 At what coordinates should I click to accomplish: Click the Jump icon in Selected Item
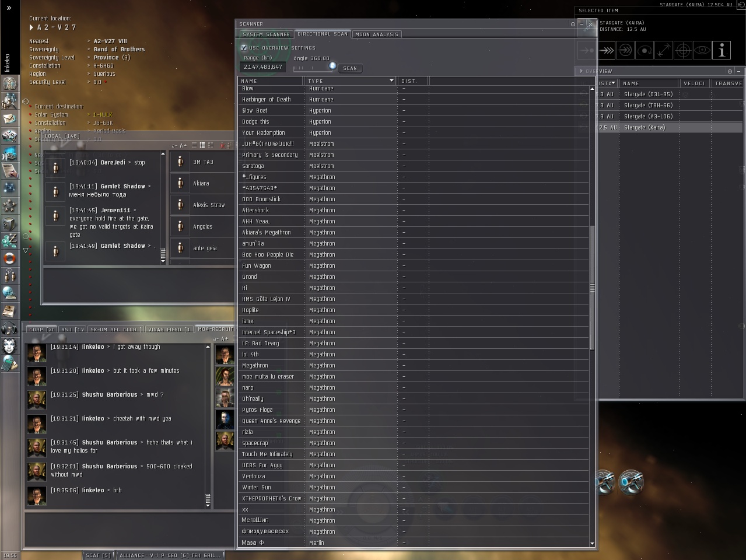pos(625,51)
